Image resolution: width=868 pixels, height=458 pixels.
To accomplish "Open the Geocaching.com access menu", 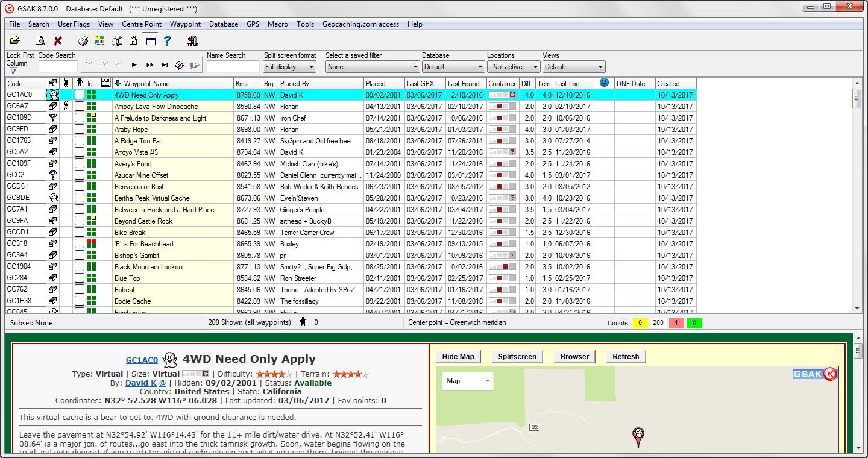I will tap(360, 24).
